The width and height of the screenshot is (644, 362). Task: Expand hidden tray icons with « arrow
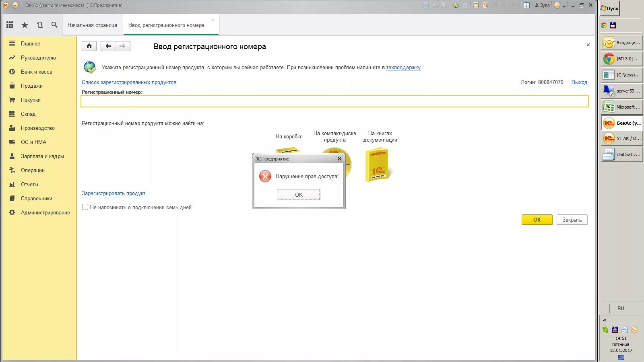point(605,320)
